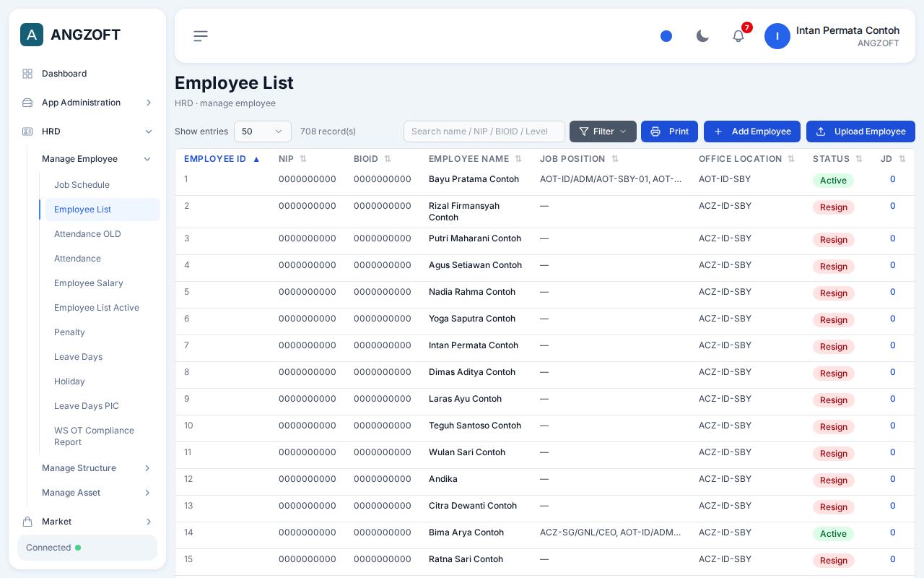Click job position AOT-ID/ADM/AOT-SBY-01 cell
The height and width of the screenshot is (578, 924).
pos(611,179)
